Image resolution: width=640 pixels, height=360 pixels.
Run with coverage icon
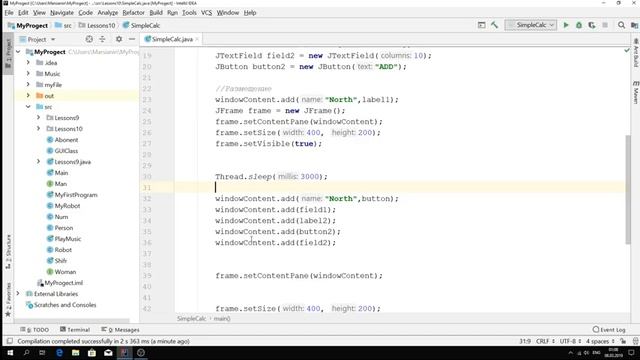(x=592, y=25)
